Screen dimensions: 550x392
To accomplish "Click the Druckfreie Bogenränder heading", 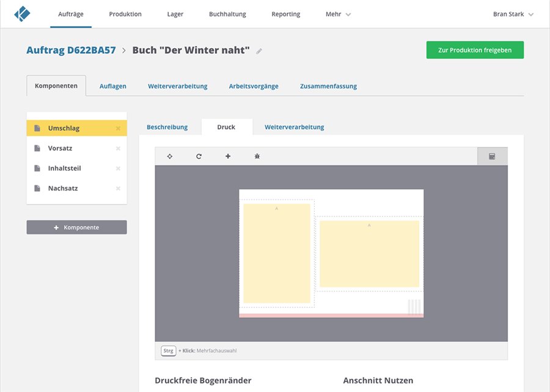I will pos(203,380).
